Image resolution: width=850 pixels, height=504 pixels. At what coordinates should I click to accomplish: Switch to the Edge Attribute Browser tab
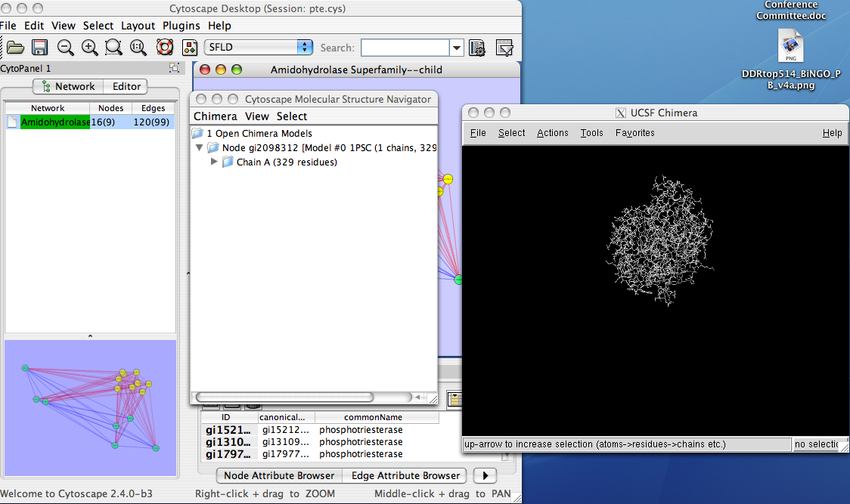pos(405,476)
